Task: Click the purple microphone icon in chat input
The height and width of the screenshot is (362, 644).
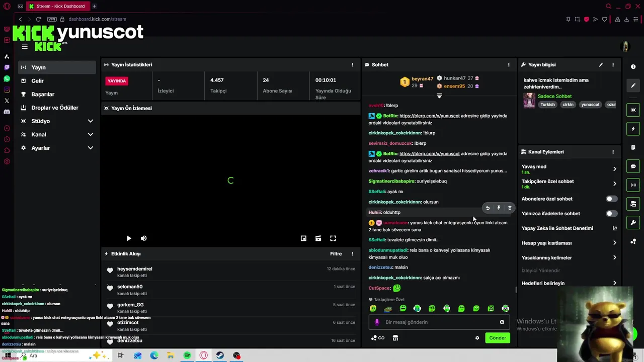Action: pyautogui.click(x=377, y=322)
